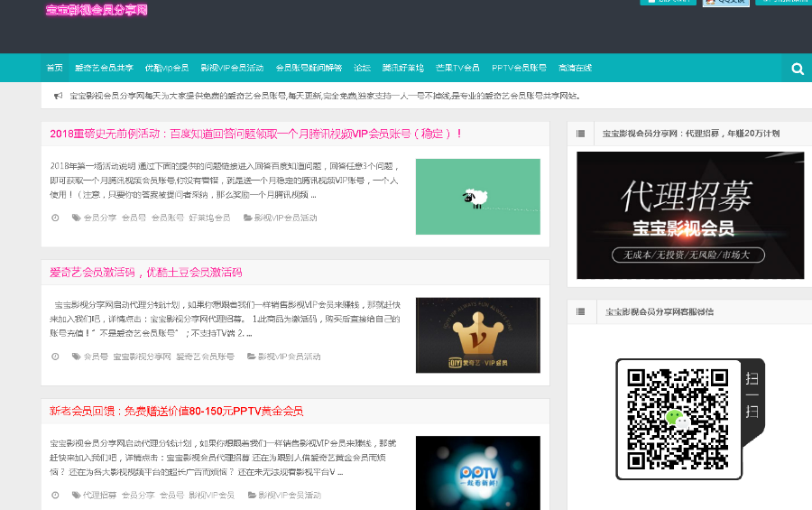Click tag 会员分享 under 2018重磅 post
Image resolution: width=812 pixels, height=510 pixels.
(x=100, y=218)
